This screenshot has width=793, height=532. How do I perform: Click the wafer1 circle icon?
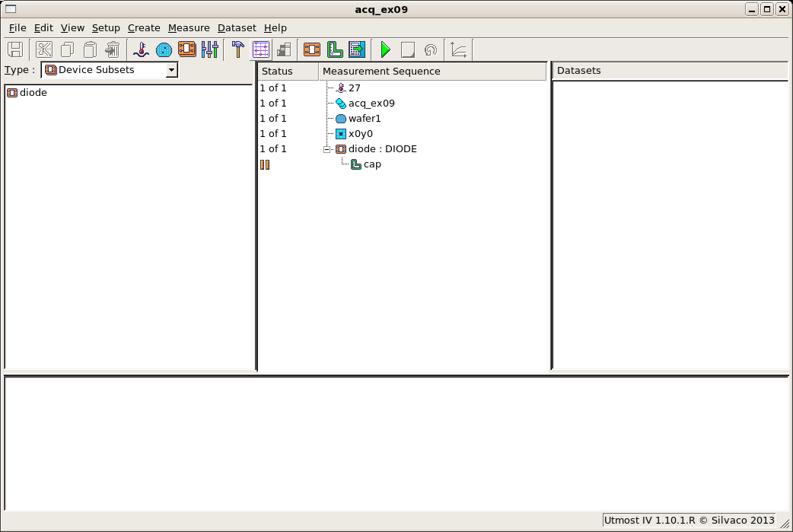click(x=341, y=119)
